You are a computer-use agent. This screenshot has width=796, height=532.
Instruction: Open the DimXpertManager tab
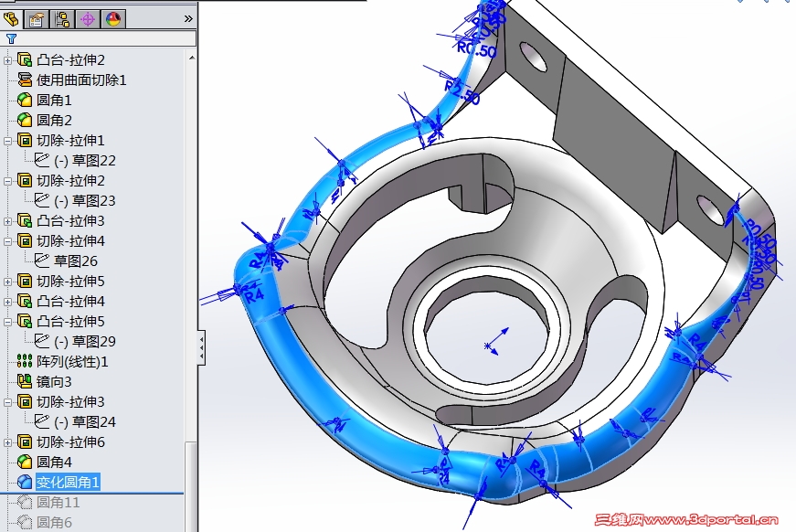(88, 19)
